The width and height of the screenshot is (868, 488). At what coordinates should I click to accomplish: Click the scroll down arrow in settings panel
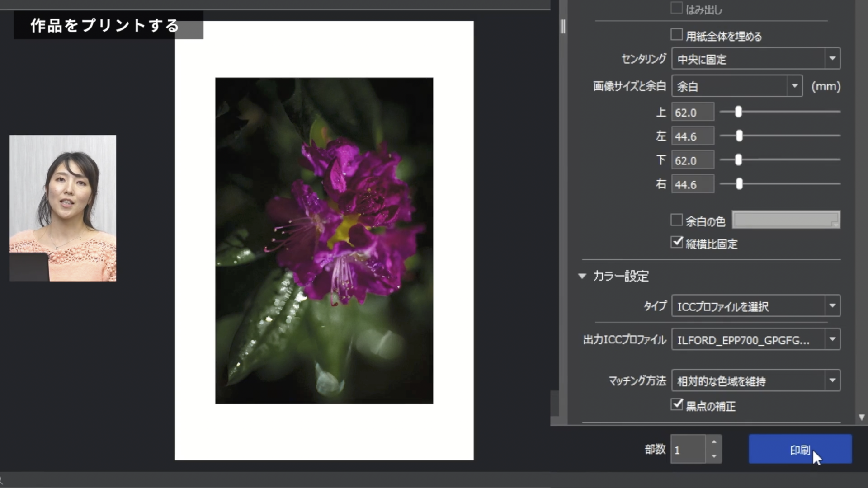[x=861, y=418]
